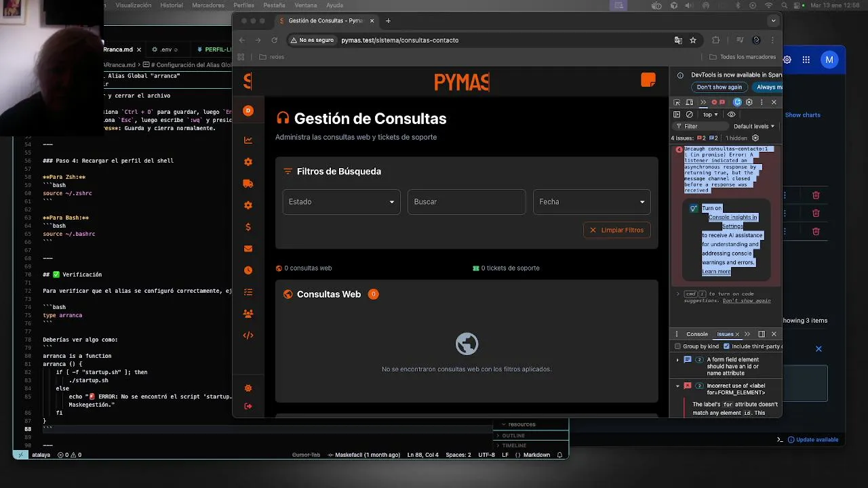
Task: Click the Show charts link in background window
Action: click(x=802, y=115)
